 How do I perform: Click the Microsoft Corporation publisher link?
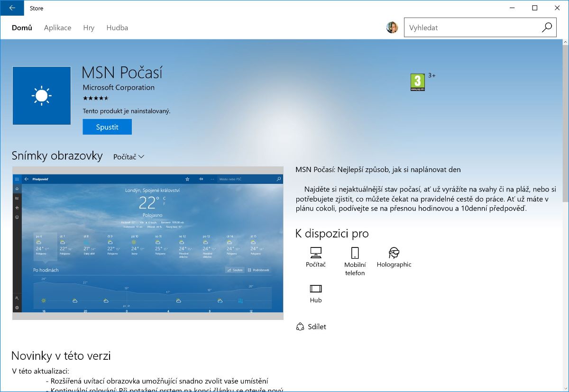119,87
